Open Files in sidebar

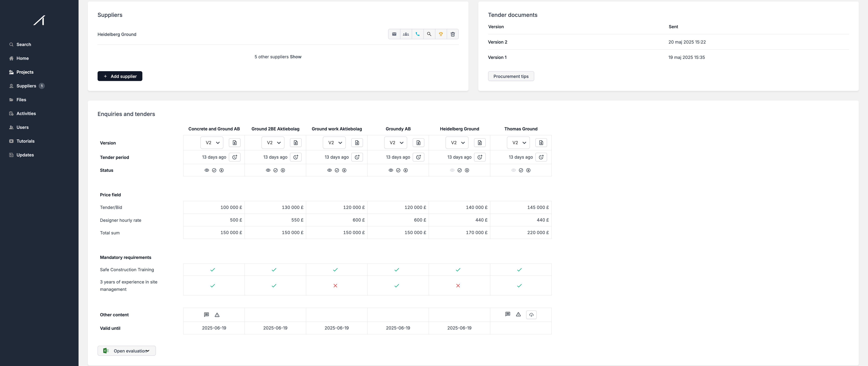click(x=17, y=100)
